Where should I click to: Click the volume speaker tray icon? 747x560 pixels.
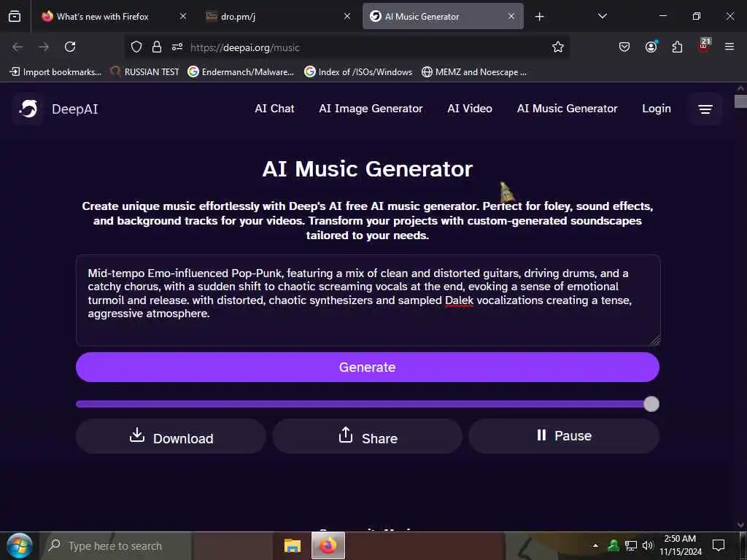click(x=648, y=545)
